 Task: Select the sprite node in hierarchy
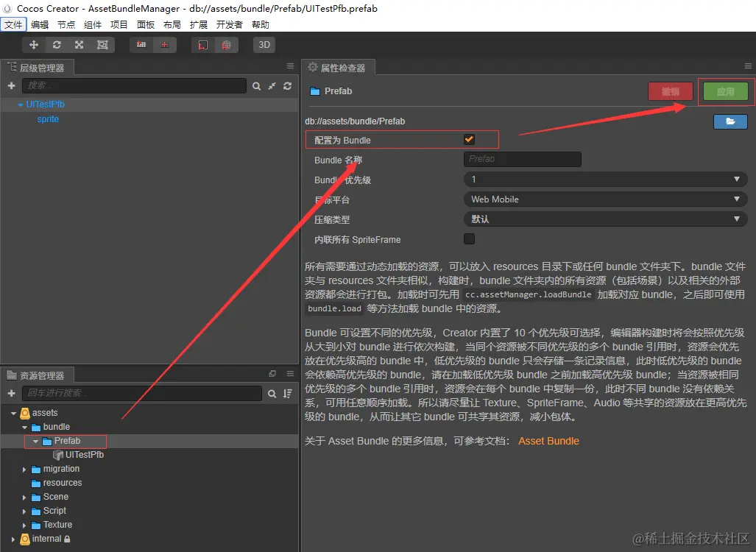tap(48, 119)
